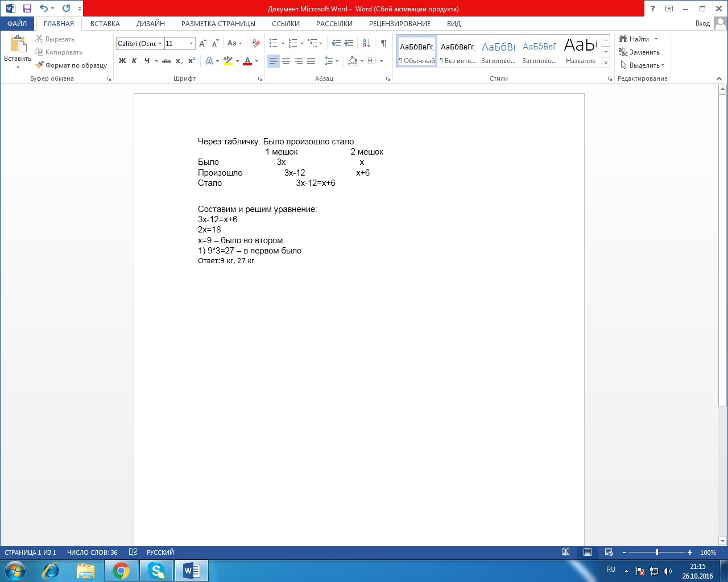This screenshot has width=728, height=582.
Task: Toggle superscript formatting
Action: pos(192,61)
